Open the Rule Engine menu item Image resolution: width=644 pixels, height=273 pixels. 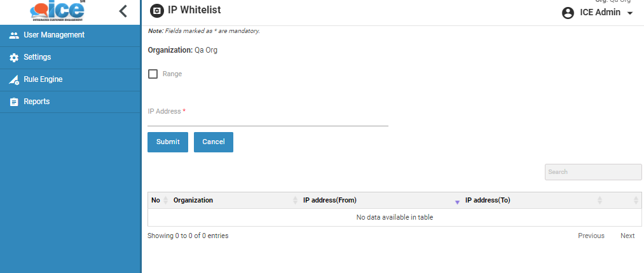click(43, 79)
